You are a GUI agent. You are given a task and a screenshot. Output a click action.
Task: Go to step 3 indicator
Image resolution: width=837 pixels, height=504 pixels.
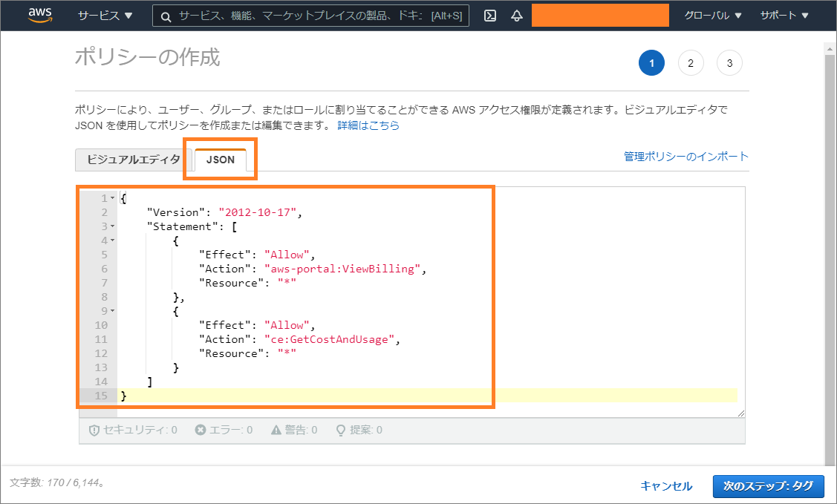[730, 63]
